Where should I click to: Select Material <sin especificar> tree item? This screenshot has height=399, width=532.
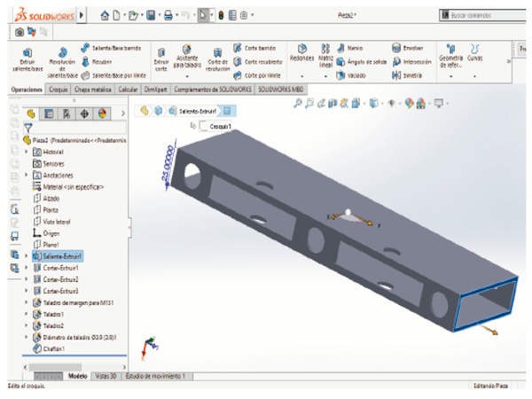68,186
